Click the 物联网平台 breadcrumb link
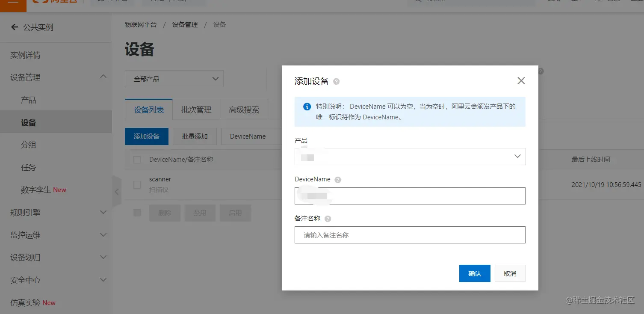 [141, 25]
